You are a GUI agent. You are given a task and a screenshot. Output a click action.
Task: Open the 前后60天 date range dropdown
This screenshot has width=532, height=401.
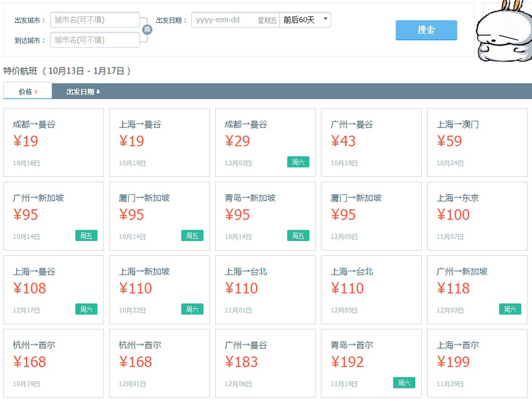(305, 20)
